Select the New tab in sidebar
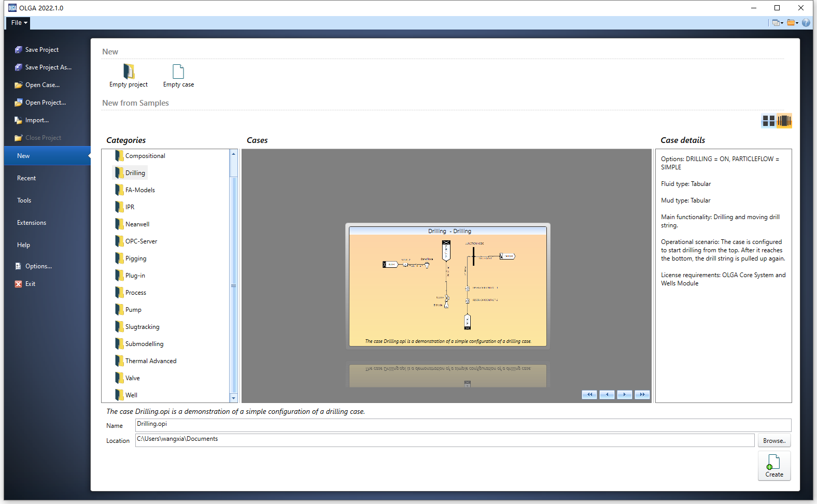817x504 pixels. (x=47, y=156)
